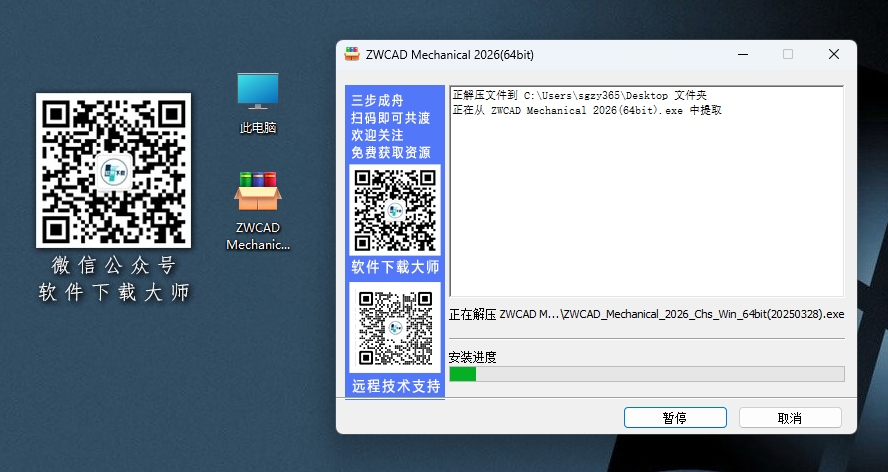The width and height of the screenshot is (888, 472).
Task: Click the large WeChat QR code on the desktop
Action: tap(113, 170)
